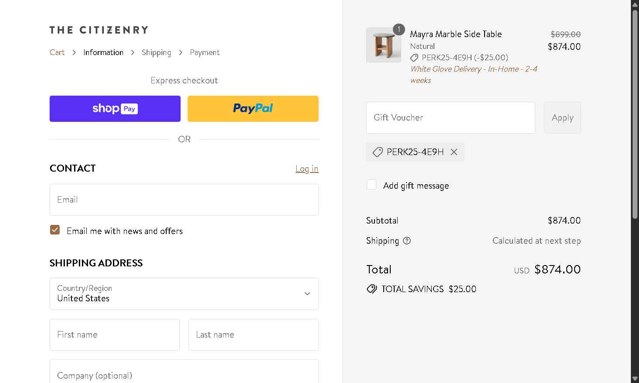The image size is (639, 383).
Task: Click the White Glove Delivery note
Action: [x=474, y=75]
